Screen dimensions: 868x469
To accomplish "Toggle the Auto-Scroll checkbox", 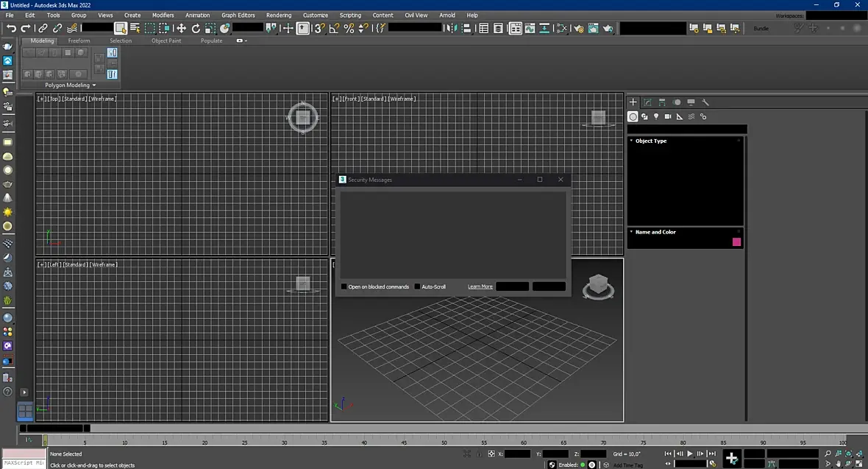I will pyautogui.click(x=417, y=286).
